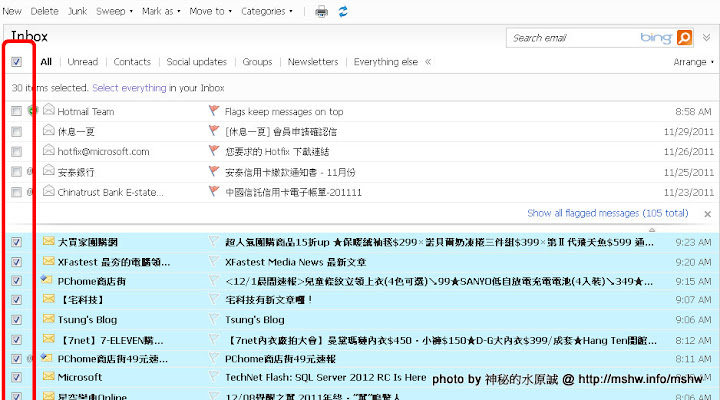Click envelope icon of Hotmail Team

coord(49,110)
